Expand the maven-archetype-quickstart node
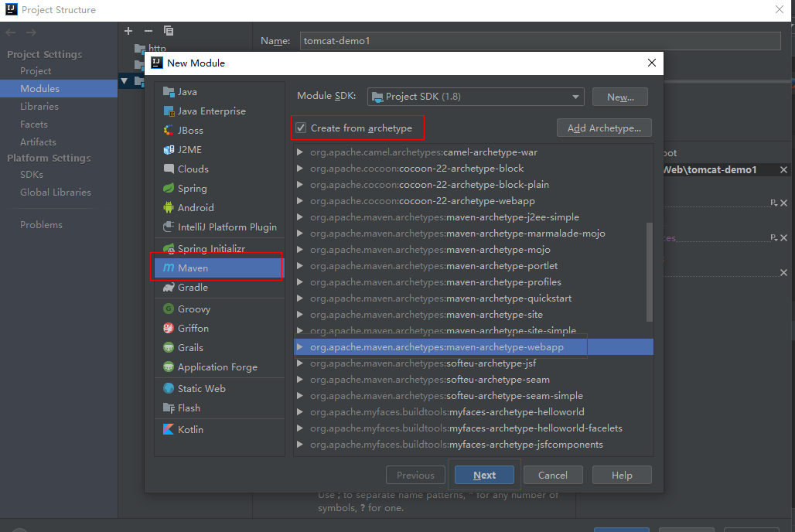The image size is (795, 532). coord(299,298)
